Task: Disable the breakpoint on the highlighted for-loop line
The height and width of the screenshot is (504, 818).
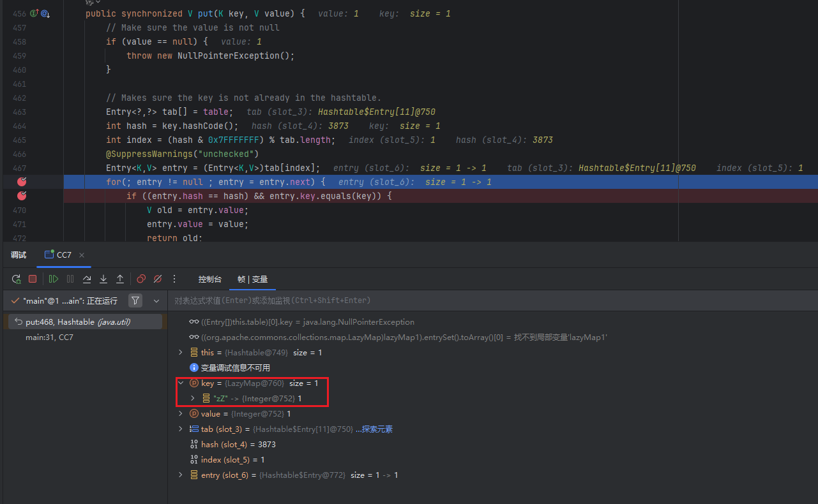Action: (x=22, y=182)
